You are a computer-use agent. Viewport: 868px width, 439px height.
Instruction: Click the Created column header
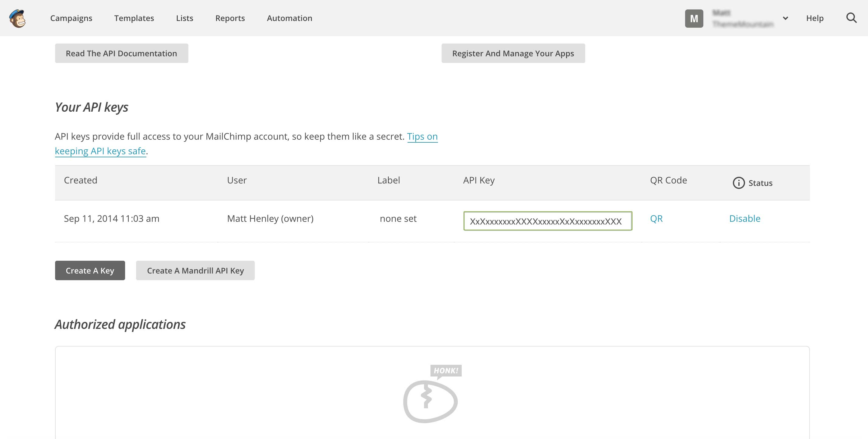[x=81, y=180]
